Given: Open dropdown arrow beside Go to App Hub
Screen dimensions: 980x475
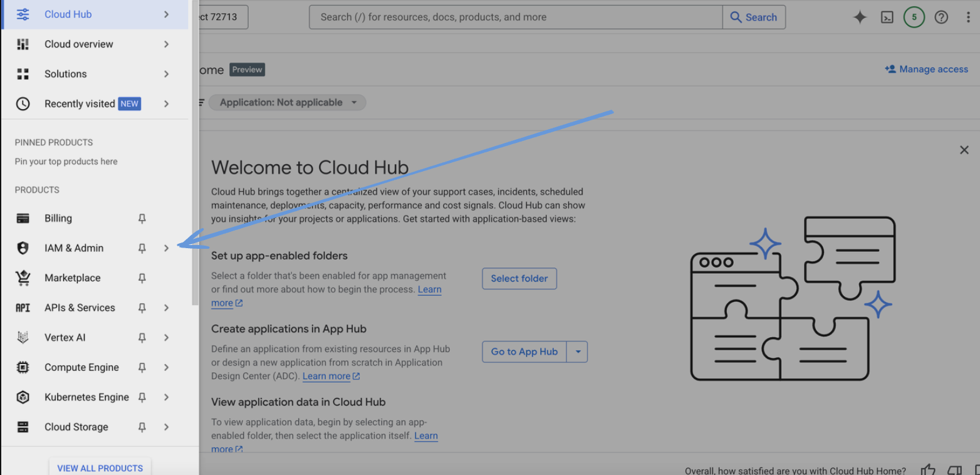Looking at the screenshot, I should 578,352.
